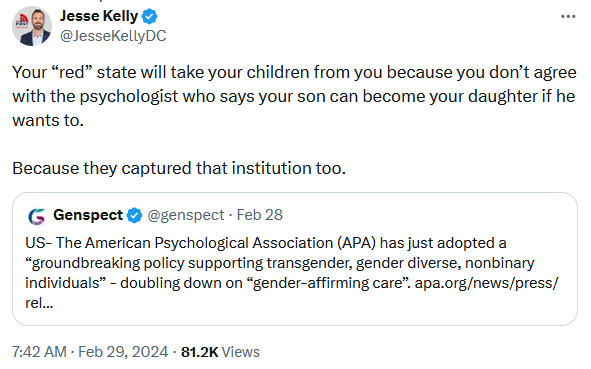The image size is (591, 369).
Task: Select the sentence starting 'Your "red" state'
Action: (294, 96)
